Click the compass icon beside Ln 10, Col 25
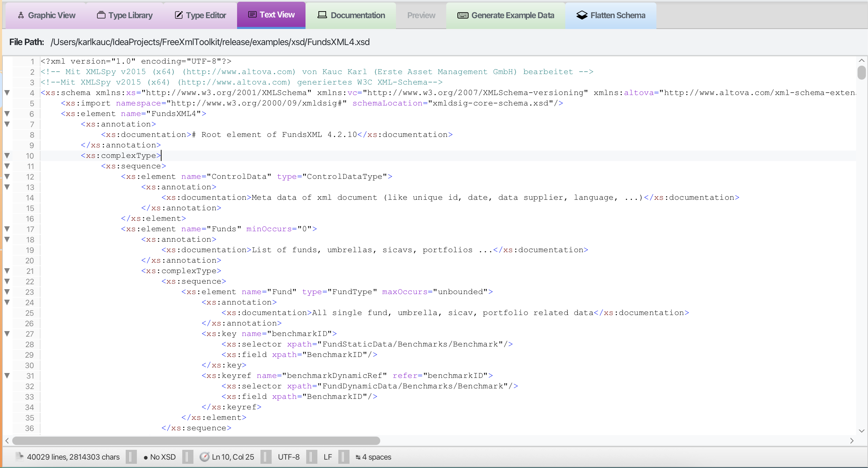The height and width of the screenshot is (468, 868). click(x=204, y=457)
